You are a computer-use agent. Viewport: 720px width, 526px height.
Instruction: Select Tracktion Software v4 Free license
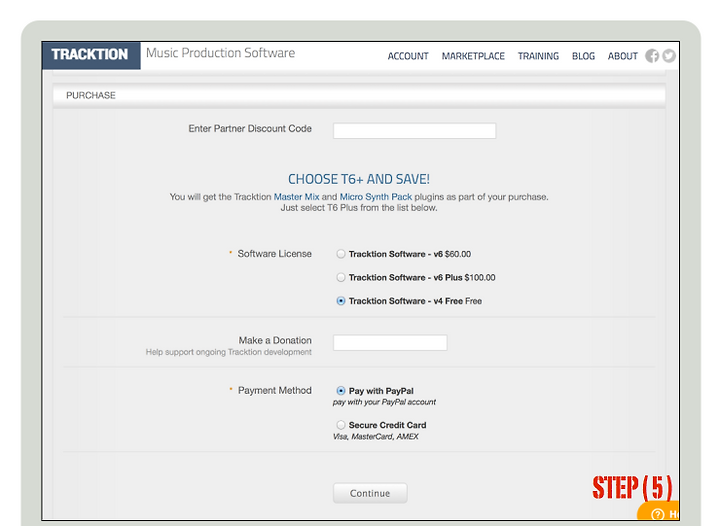click(x=341, y=301)
